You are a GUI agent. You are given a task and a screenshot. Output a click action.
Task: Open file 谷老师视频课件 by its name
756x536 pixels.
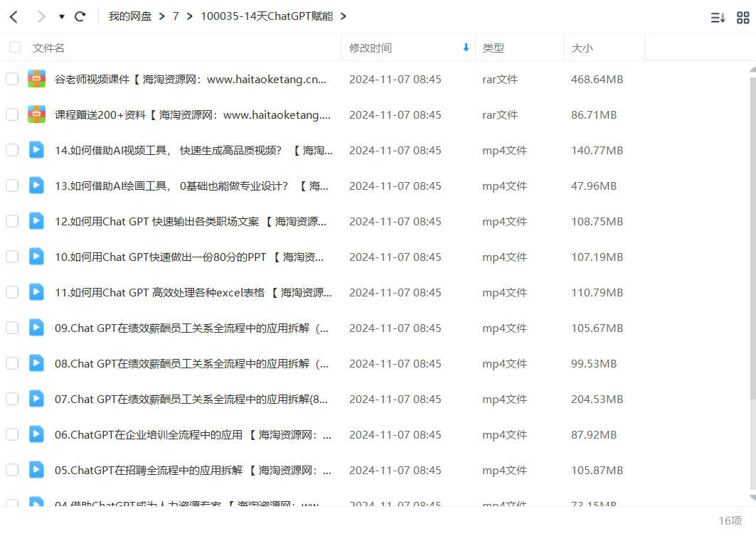tap(191, 80)
